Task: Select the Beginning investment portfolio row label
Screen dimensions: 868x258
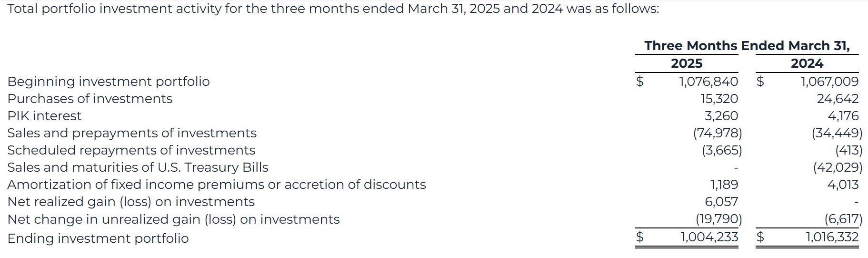Action: [x=109, y=82]
